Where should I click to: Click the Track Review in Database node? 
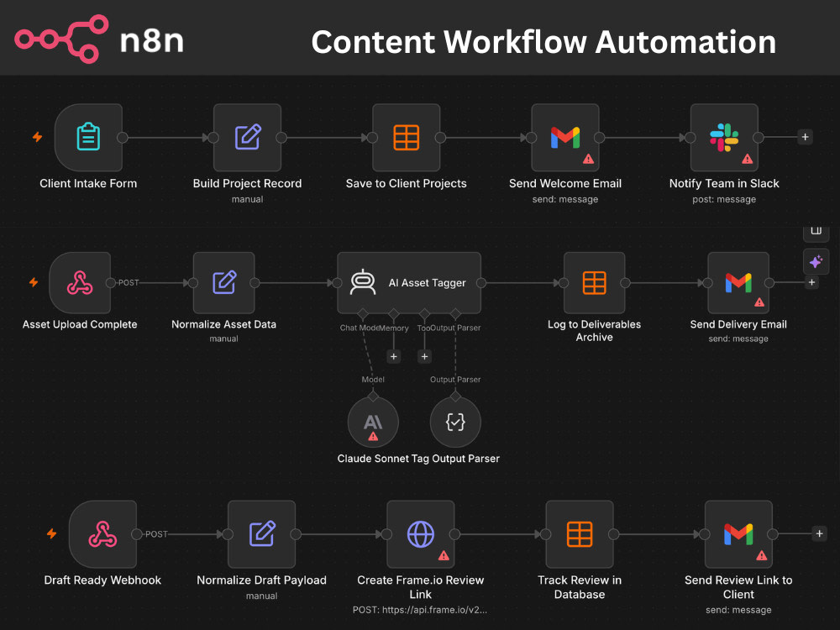(580, 534)
